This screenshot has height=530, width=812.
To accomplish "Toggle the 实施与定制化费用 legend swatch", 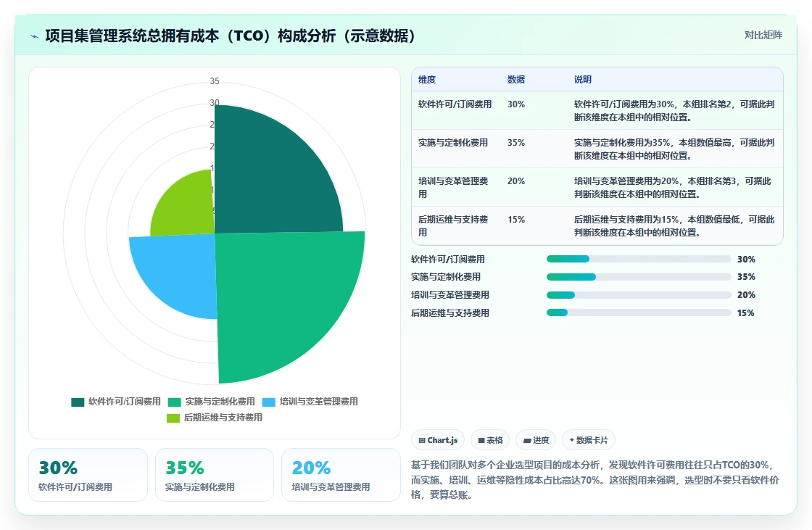I will click(x=175, y=402).
